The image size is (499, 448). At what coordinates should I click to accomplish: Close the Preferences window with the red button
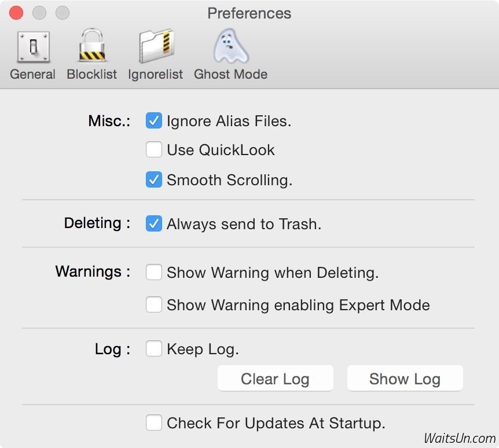pos(16,13)
